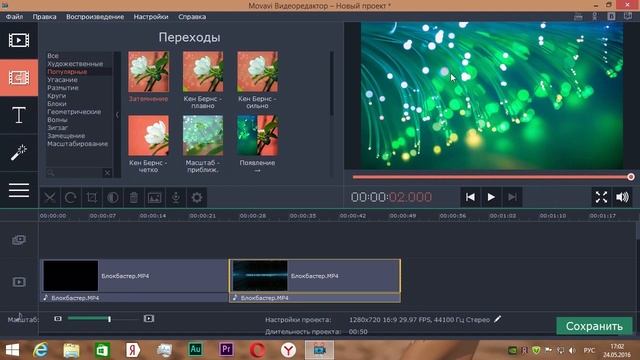Select Популярные transition category
640x360 pixels.
click(67, 72)
